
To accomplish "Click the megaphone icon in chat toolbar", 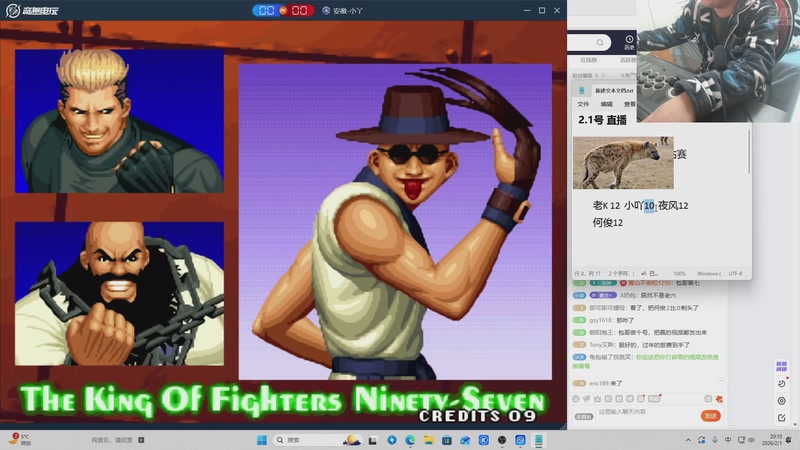I will pyautogui.click(x=587, y=399).
